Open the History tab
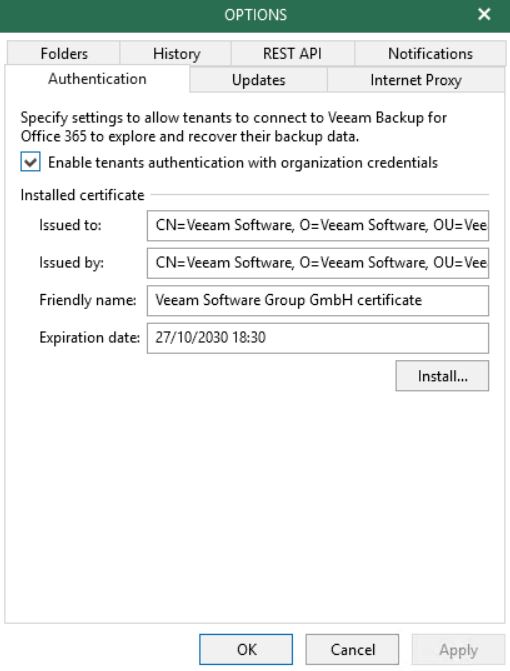Image resolution: width=510 pixels, height=671 pixels. (176, 53)
